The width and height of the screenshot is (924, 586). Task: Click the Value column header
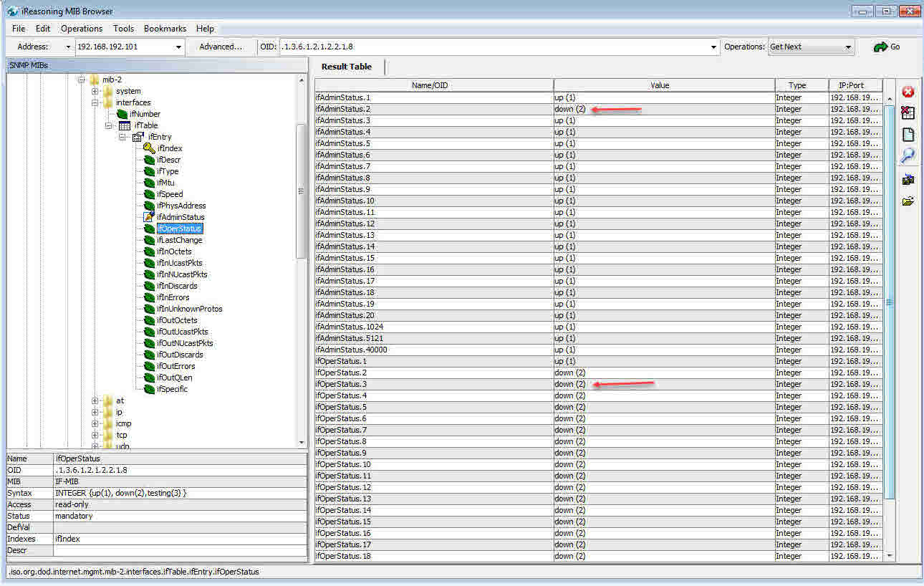659,85
